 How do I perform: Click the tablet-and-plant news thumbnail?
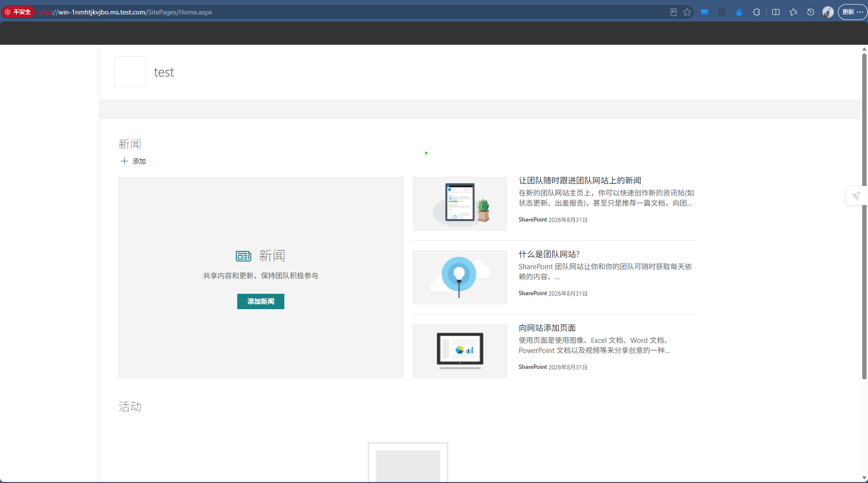[460, 204]
